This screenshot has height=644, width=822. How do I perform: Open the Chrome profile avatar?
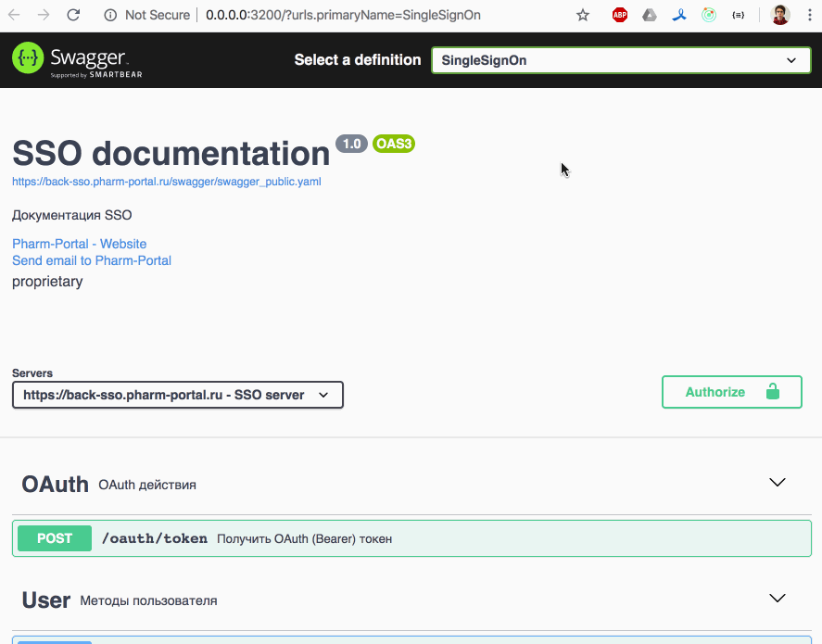point(780,15)
